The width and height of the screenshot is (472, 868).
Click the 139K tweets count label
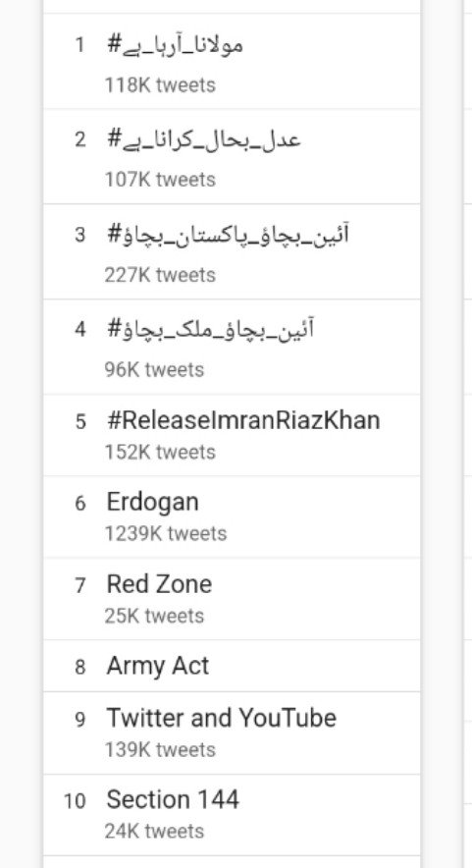pyautogui.click(x=160, y=749)
